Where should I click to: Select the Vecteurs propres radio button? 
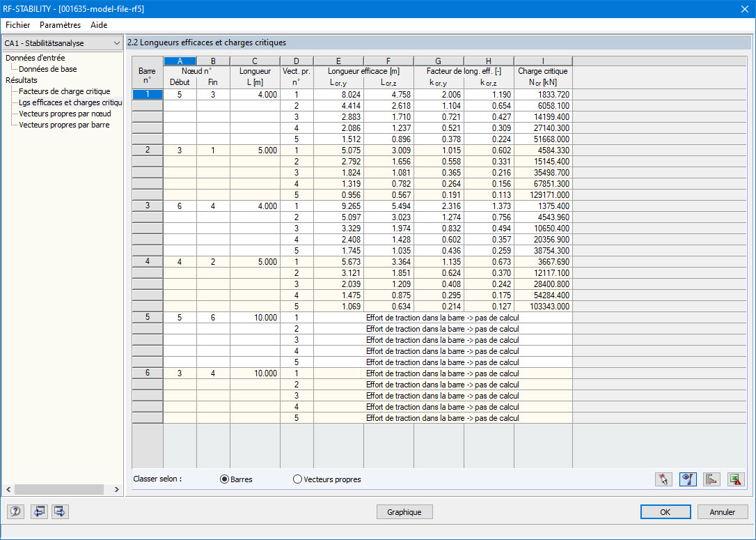297,479
